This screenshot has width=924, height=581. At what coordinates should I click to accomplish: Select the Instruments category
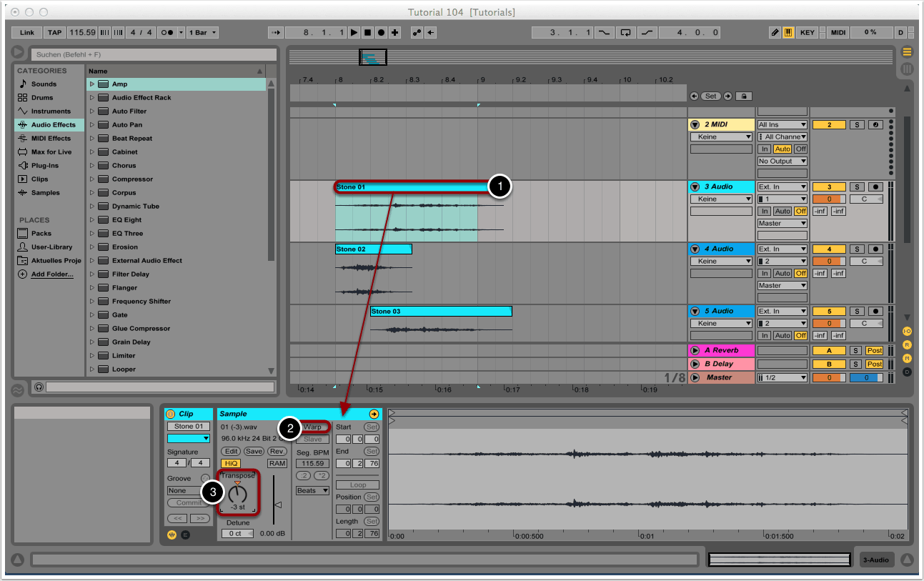point(50,111)
